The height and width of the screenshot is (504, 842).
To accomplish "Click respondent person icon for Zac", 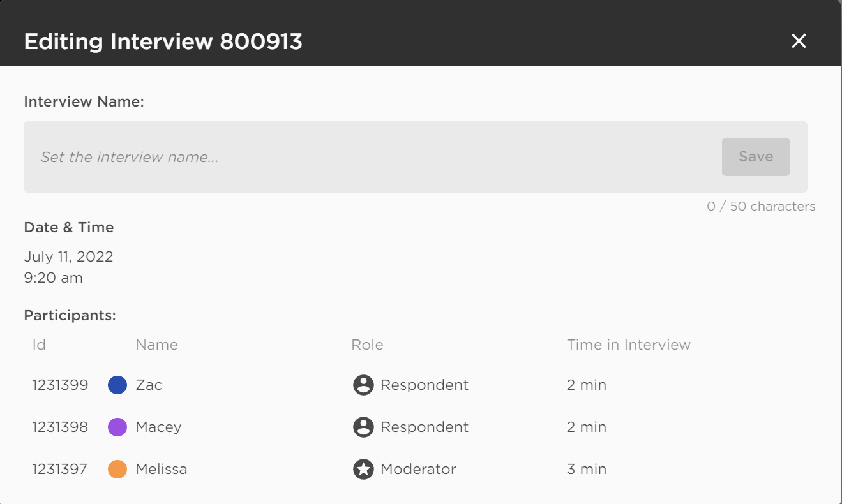I will 363,385.
